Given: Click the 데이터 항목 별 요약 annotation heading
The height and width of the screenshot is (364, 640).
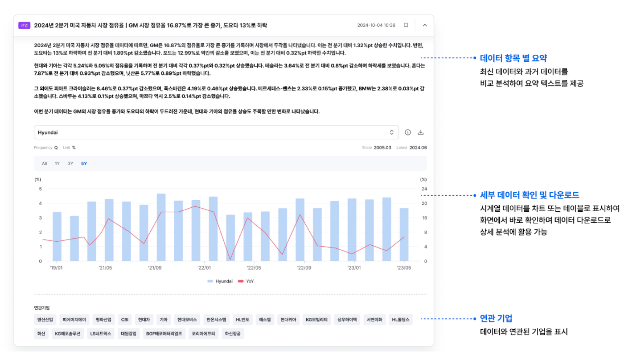Looking at the screenshot, I should coord(513,58).
